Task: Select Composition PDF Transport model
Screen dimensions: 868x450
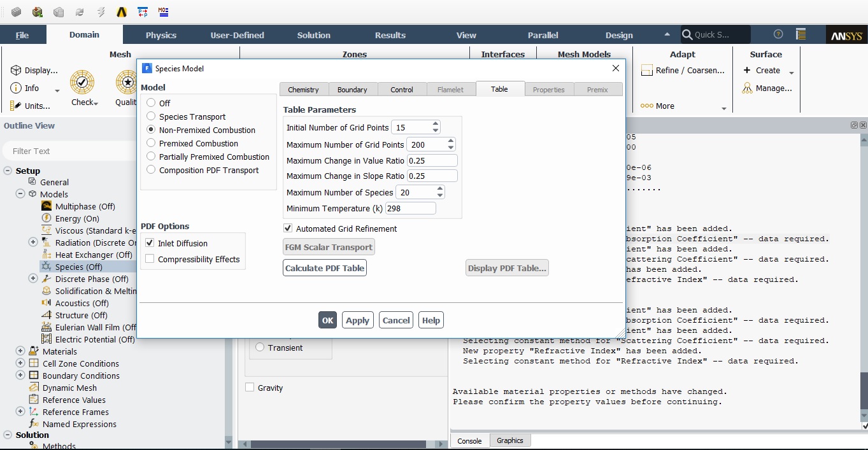Action: coord(151,169)
